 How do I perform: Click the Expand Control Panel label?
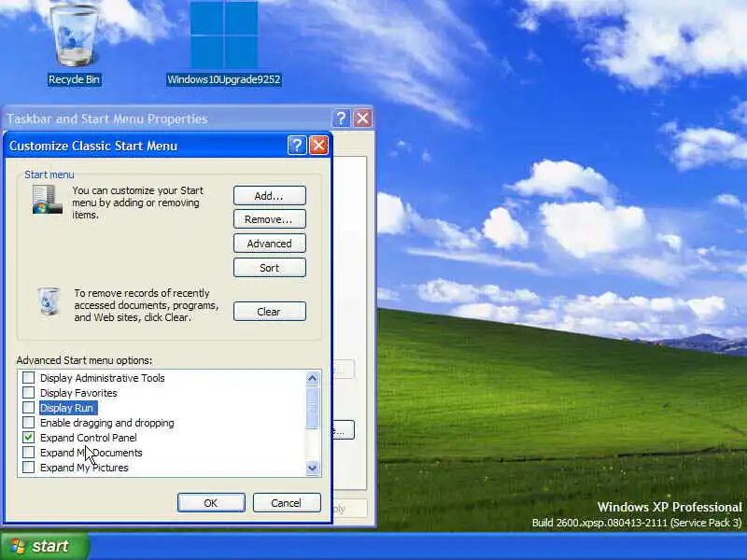[89, 438]
